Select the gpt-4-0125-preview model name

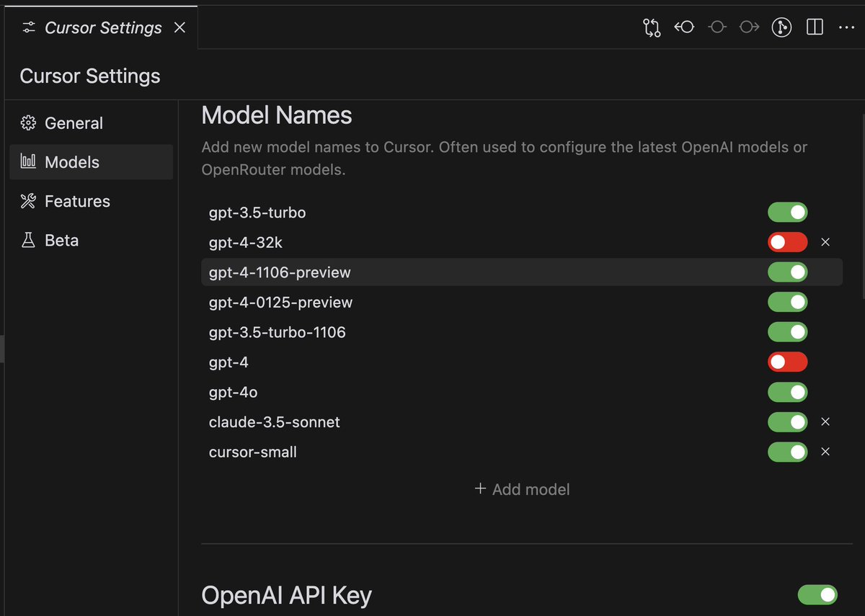coord(280,303)
